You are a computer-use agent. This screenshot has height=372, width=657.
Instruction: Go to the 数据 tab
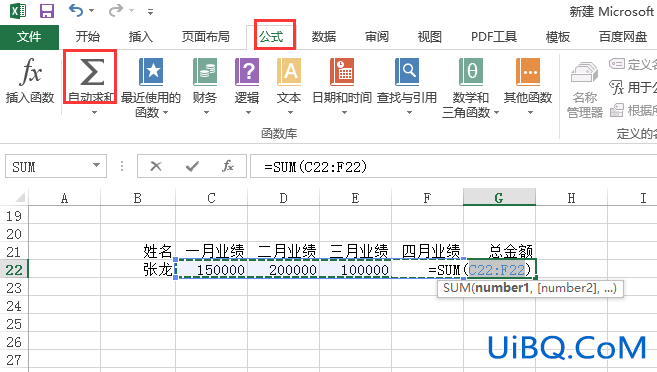[x=324, y=37]
